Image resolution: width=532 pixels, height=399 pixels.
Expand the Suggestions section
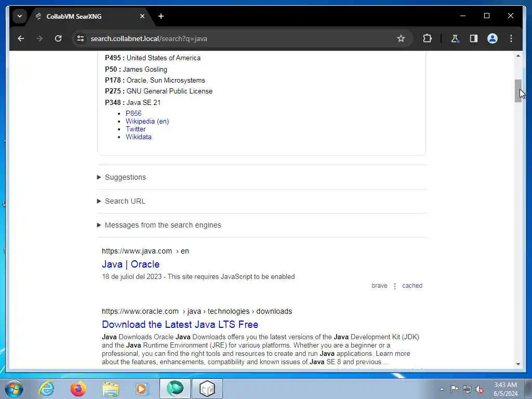click(125, 177)
